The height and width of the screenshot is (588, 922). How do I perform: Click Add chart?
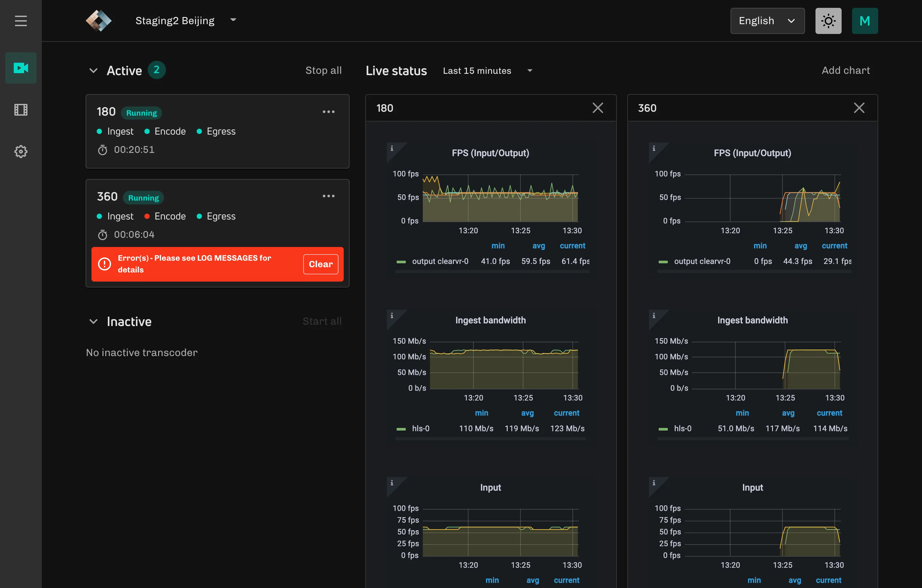point(846,71)
